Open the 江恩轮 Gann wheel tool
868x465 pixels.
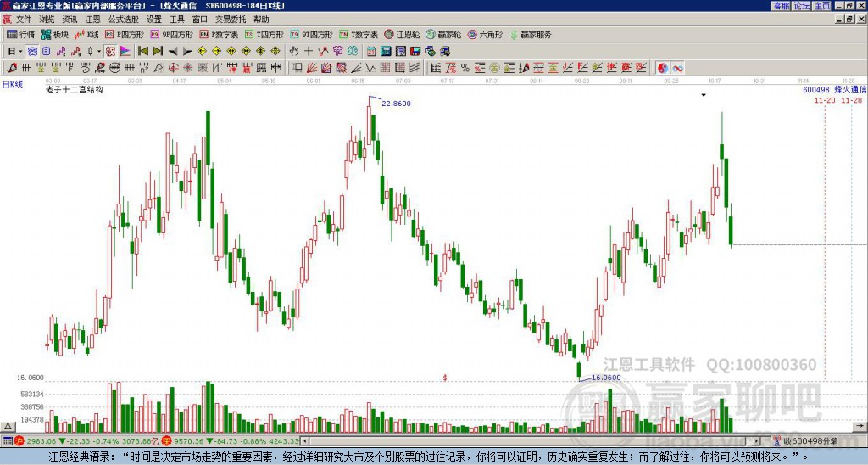pos(402,35)
